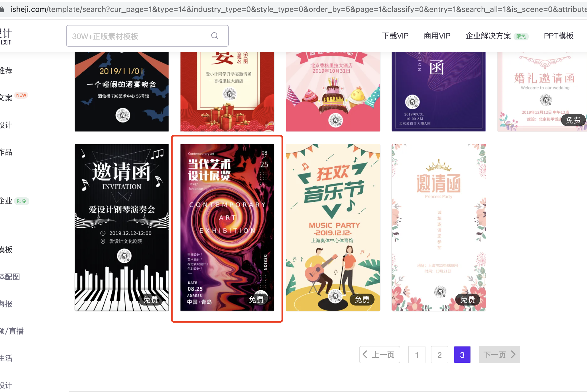Click the search magnifier icon
The height and width of the screenshot is (392, 587).
click(x=215, y=36)
